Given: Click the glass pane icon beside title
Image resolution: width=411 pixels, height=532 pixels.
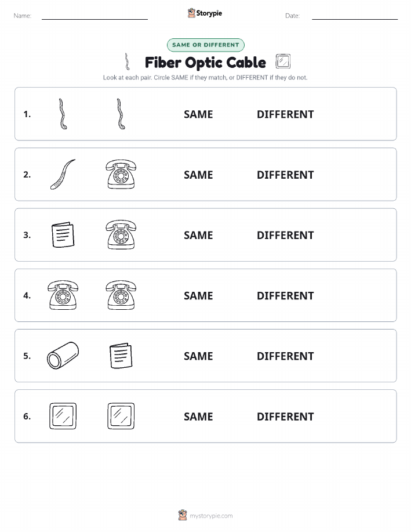Looking at the screenshot, I should (x=283, y=61).
